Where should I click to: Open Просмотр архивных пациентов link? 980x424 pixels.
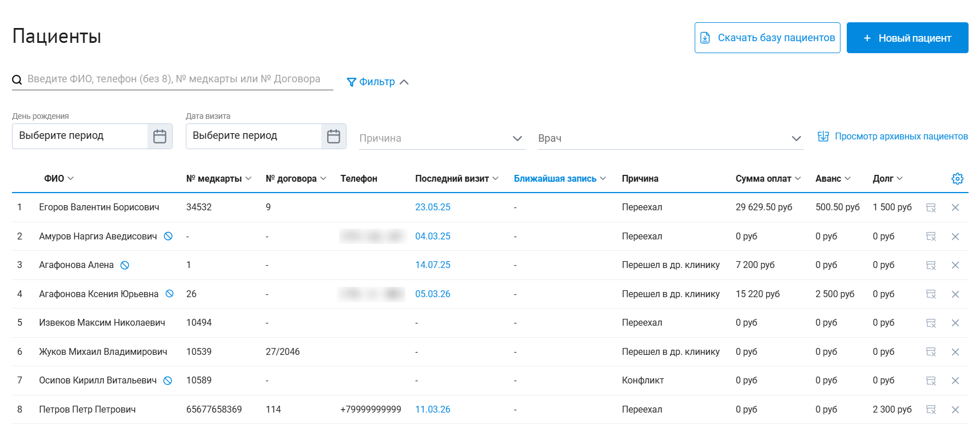coord(893,136)
